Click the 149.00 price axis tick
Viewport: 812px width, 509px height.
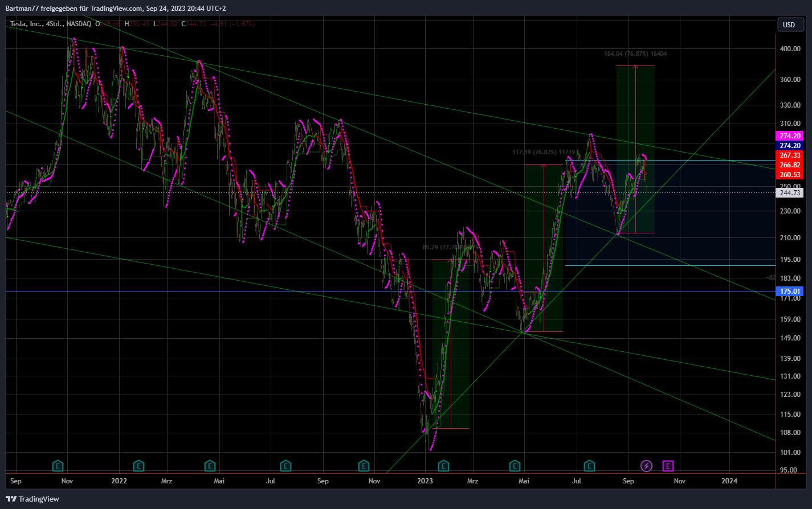tap(790, 338)
